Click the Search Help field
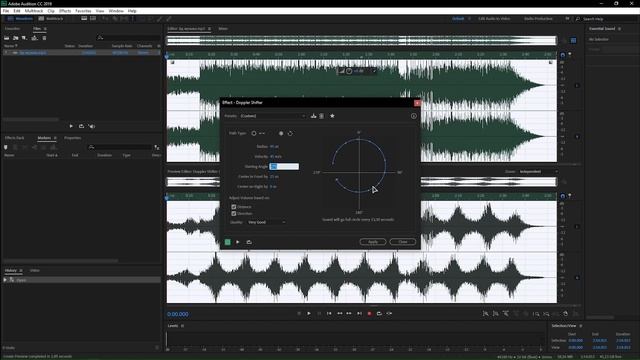 point(608,19)
